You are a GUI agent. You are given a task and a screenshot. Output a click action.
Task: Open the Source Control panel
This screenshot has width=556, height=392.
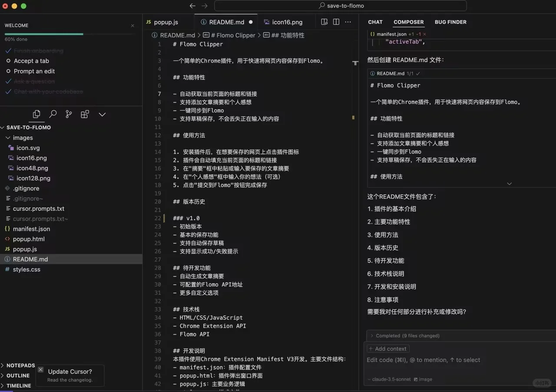tap(69, 114)
